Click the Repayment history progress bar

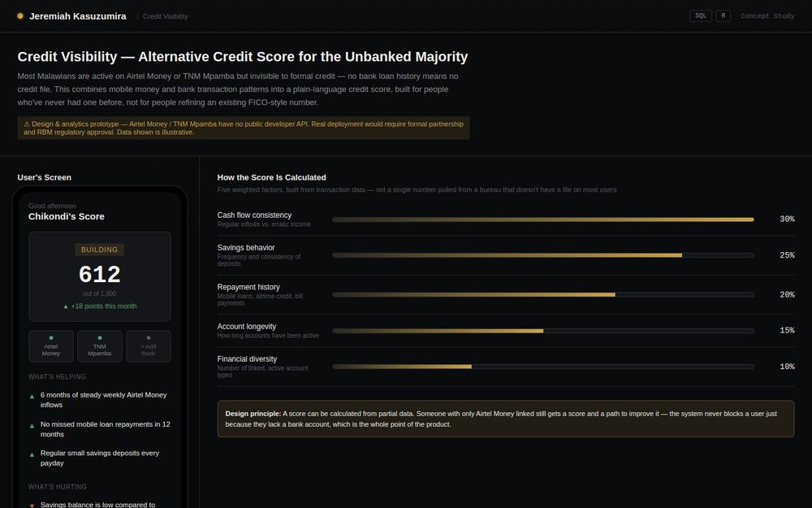[543, 295]
